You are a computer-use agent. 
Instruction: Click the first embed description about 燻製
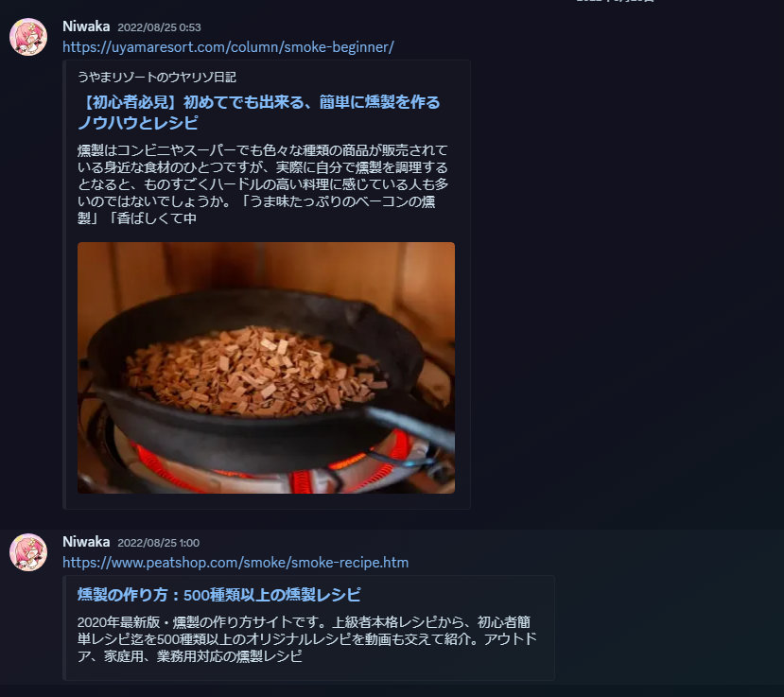[x=263, y=184]
